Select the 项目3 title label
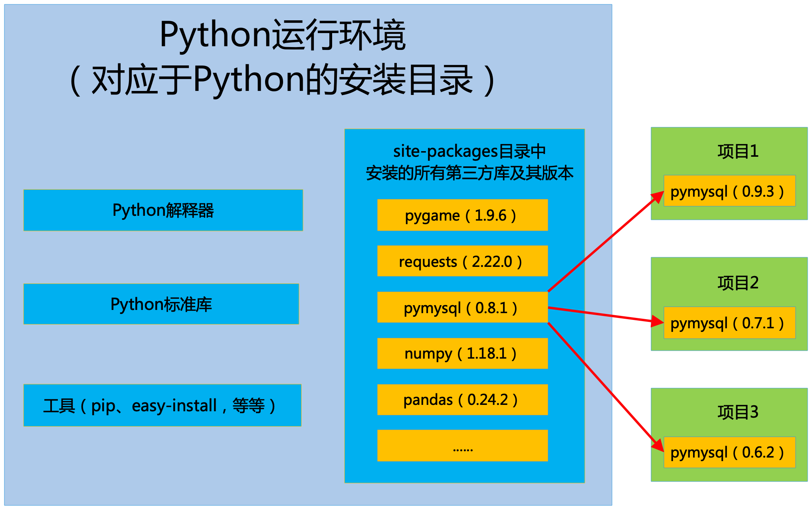This screenshot has height=509, width=812. point(738,412)
